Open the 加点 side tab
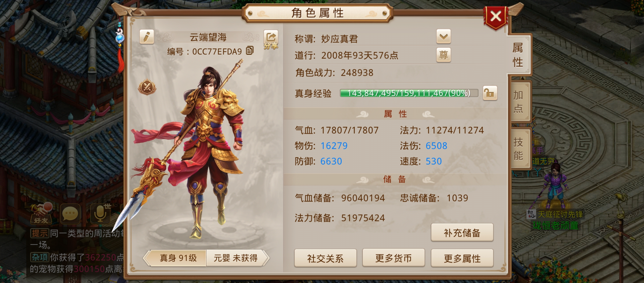The width and height of the screenshot is (644, 283). click(518, 102)
